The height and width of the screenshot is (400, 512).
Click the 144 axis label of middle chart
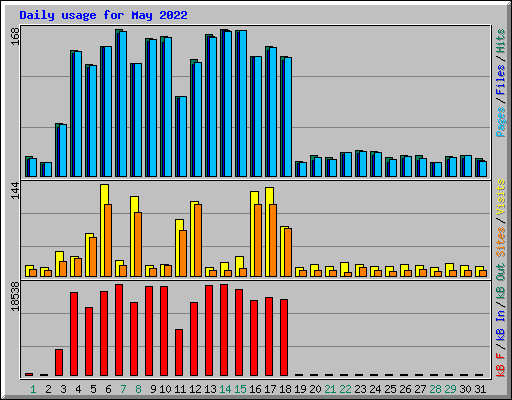(x=15, y=191)
